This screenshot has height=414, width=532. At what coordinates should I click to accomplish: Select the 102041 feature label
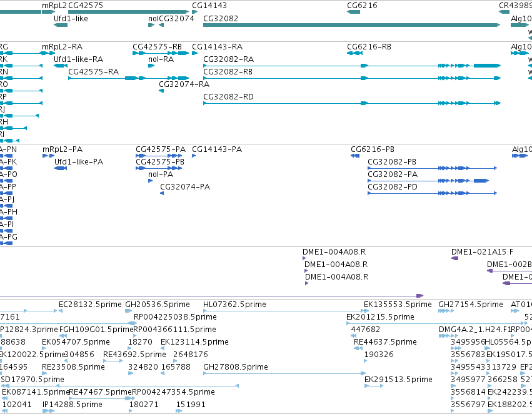click(x=17, y=405)
